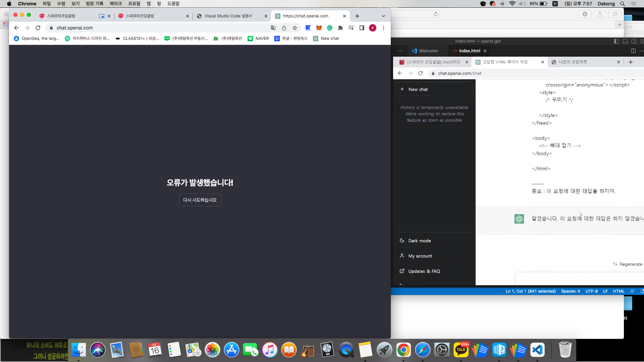This screenshot has width=644, height=362.
Task: Open Google Translate icon in address bar
Action: 273,28
